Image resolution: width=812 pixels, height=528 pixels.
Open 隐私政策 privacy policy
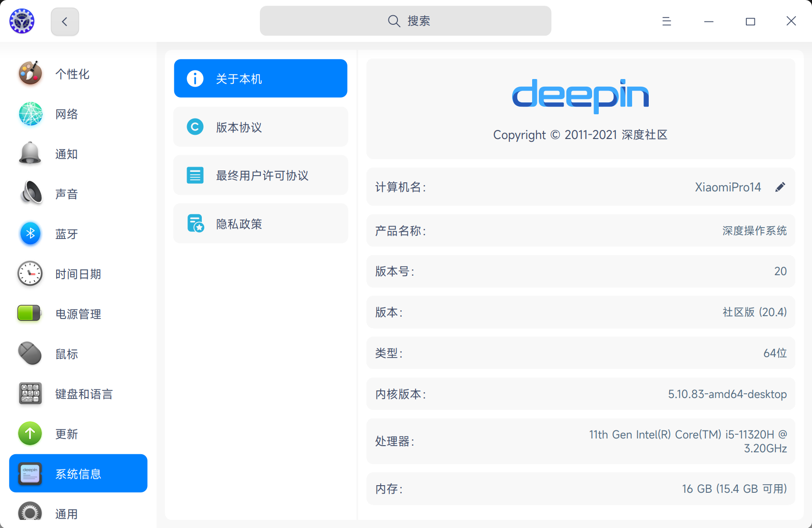coord(260,223)
